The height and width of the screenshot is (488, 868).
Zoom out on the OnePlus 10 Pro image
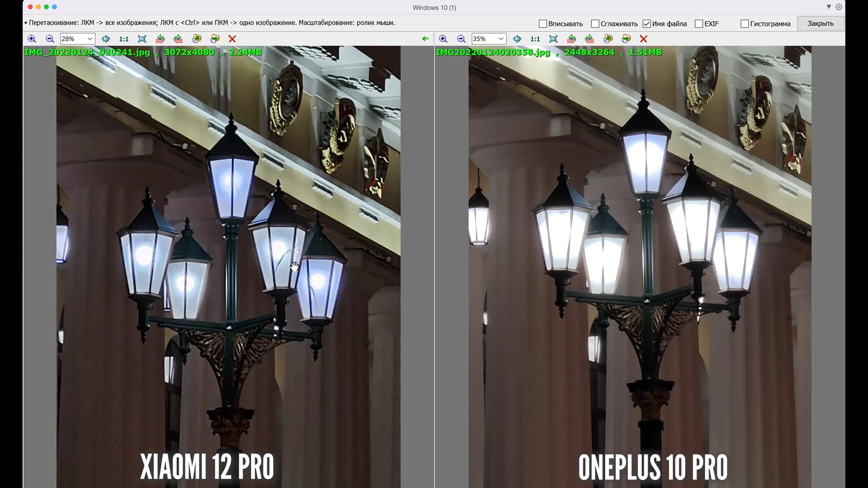(x=461, y=39)
